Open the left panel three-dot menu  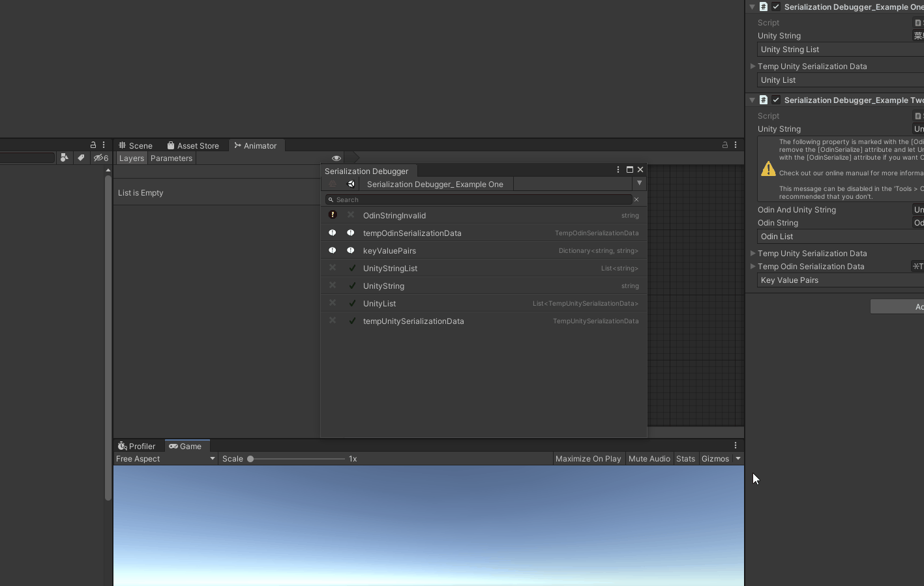(x=104, y=145)
